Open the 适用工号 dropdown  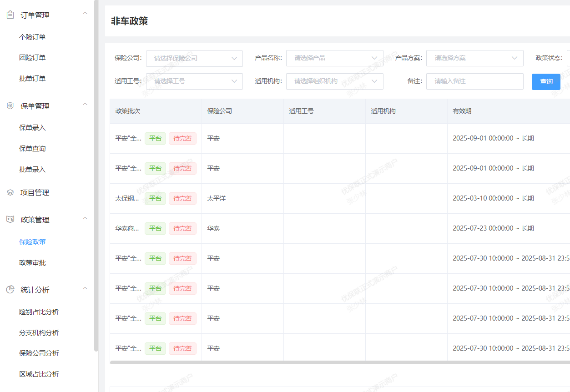coord(194,81)
